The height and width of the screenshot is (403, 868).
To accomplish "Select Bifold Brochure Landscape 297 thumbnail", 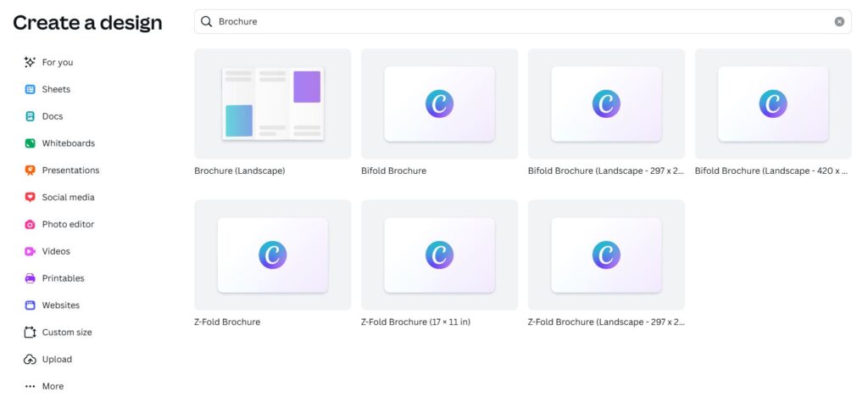I will 606,104.
